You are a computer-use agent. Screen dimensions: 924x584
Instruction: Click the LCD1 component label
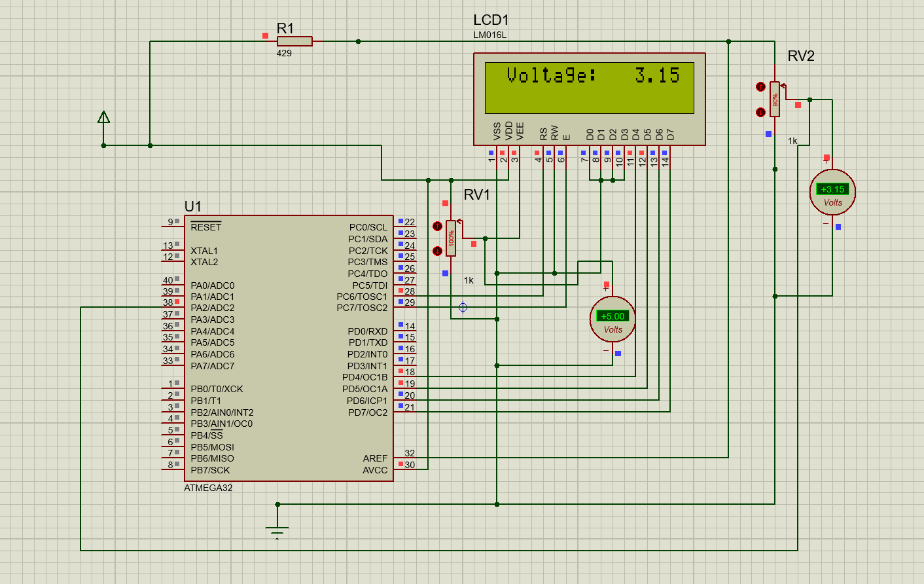click(x=491, y=20)
